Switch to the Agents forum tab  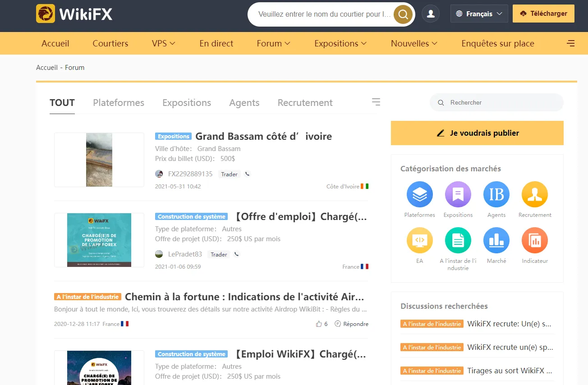click(x=244, y=103)
